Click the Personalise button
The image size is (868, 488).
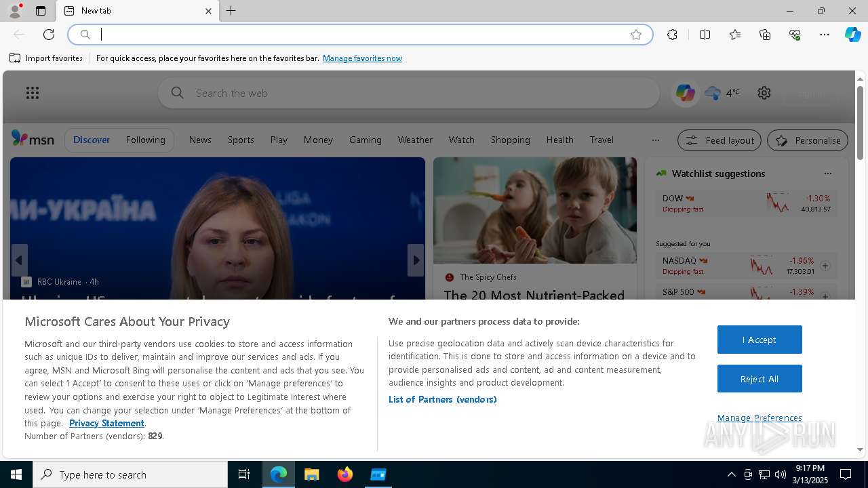tap(808, 140)
